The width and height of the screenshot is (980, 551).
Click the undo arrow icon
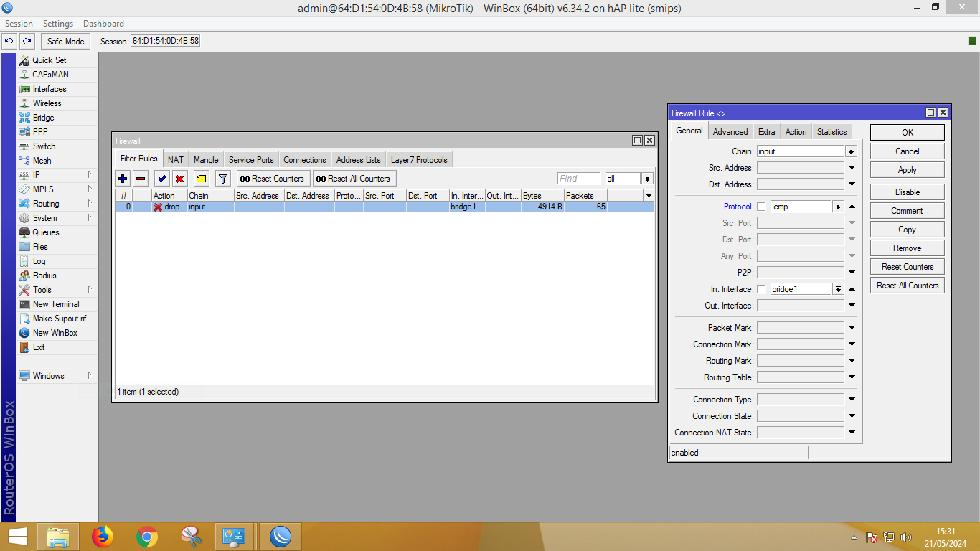pos(9,41)
